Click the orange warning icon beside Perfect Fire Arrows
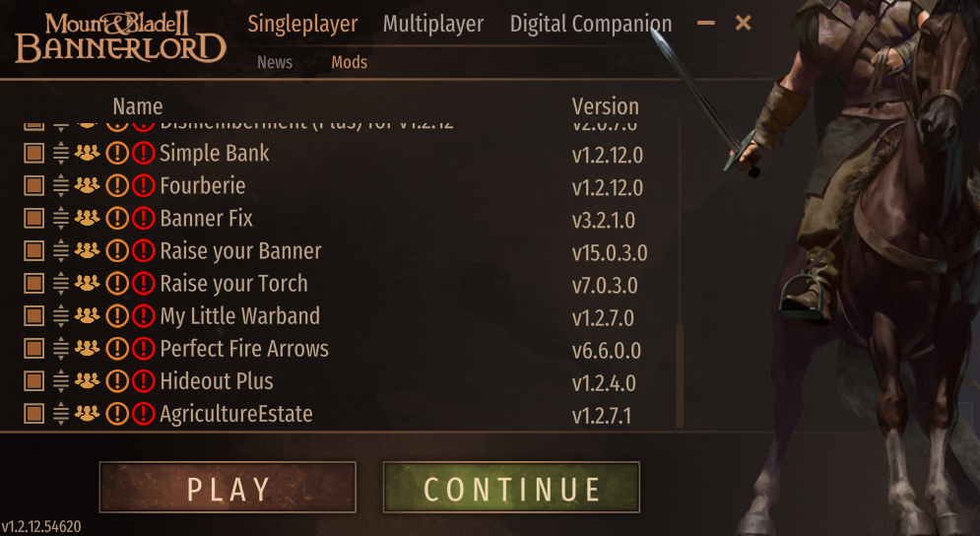This screenshot has width=980, height=536. (117, 349)
